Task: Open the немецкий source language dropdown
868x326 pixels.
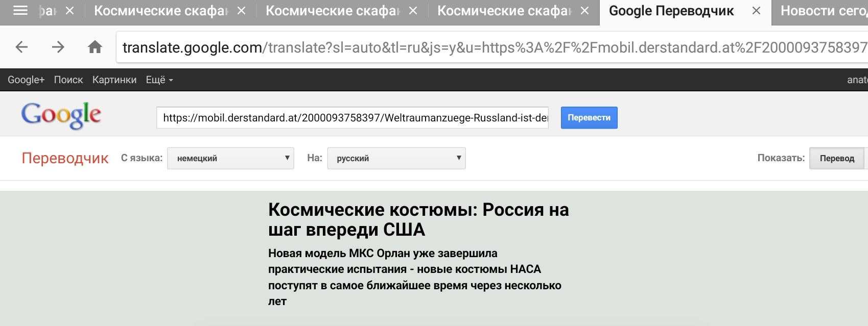Action: [230, 158]
